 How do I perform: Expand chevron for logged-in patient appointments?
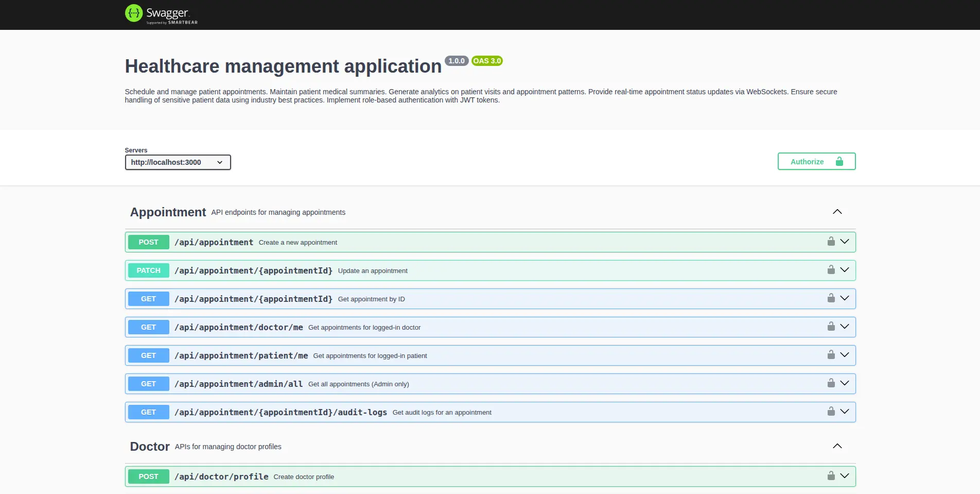coord(845,355)
